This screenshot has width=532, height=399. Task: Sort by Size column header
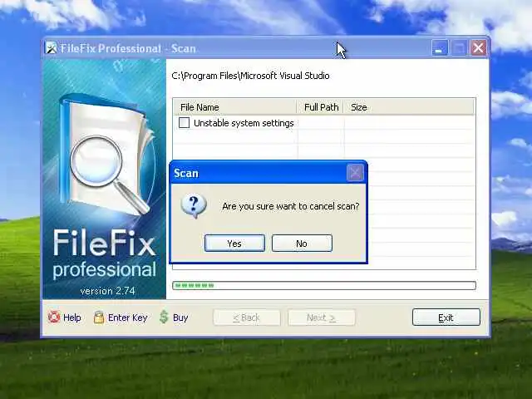409,107
